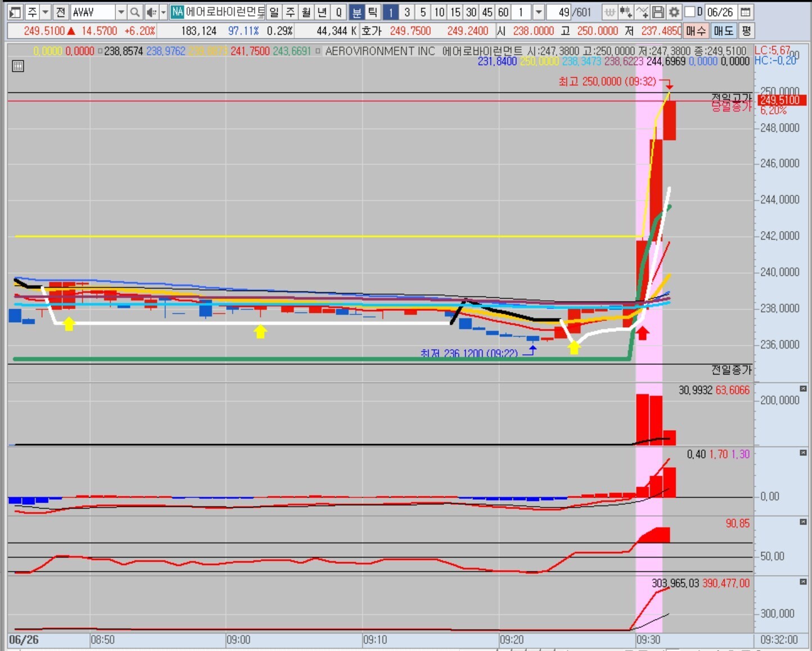Open the 주 type dropdown arrow
This screenshot has width=812, height=651.
coord(46,12)
